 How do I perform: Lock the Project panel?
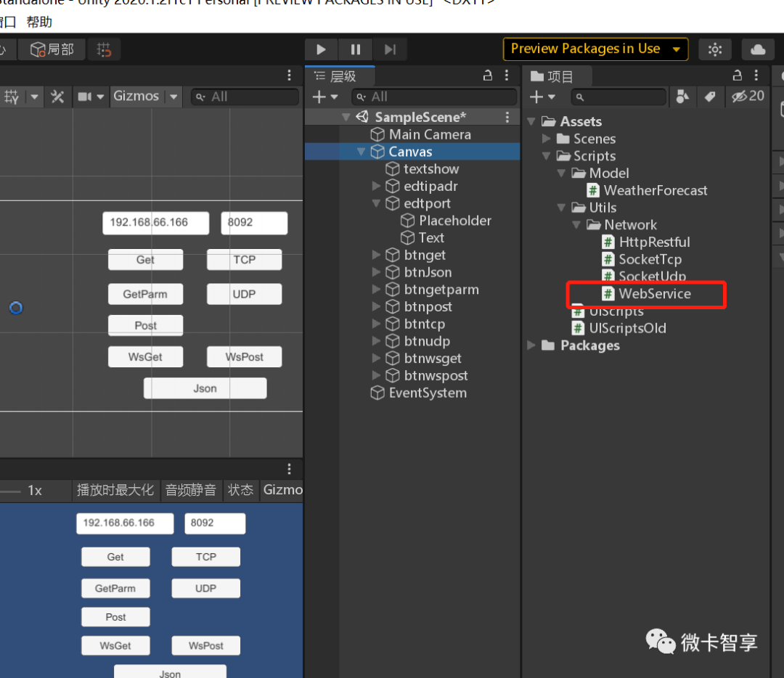(x=737, y=75)
